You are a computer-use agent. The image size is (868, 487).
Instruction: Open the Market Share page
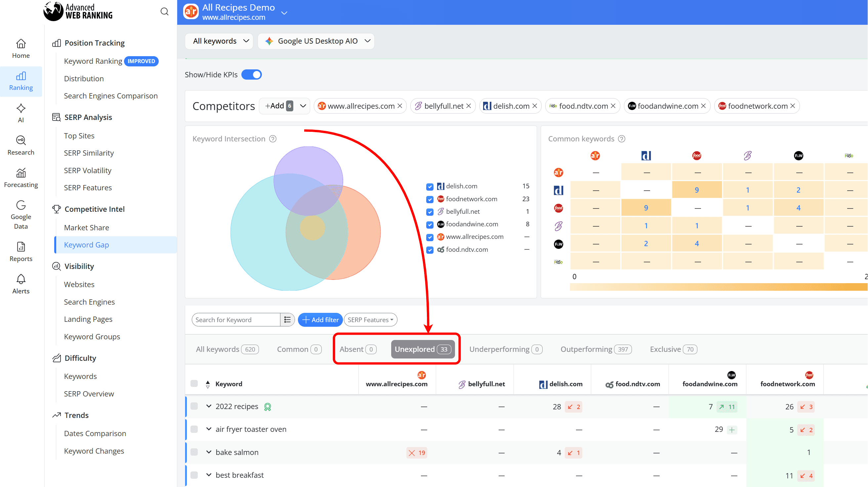pyautogui.click(x=86, y=227)
